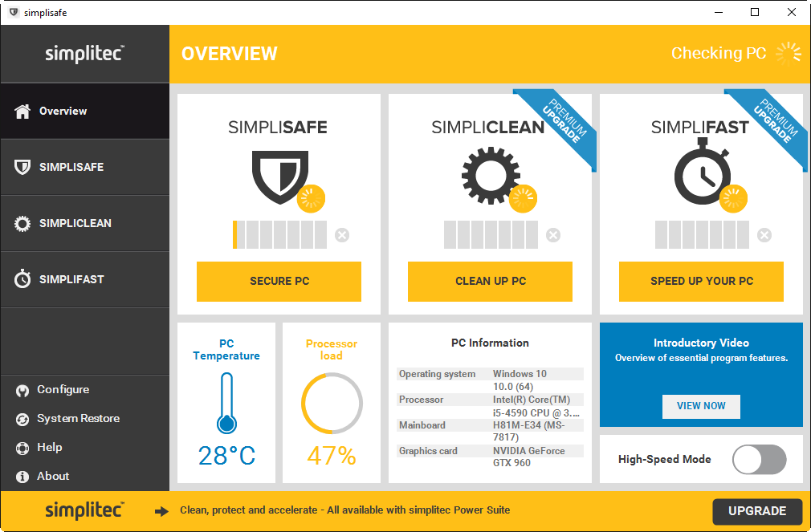Click the spinning status badge on SIMPLISAFE shield
Image resolution: width=811 pixels, height=532 pixels.
point(311,198)
